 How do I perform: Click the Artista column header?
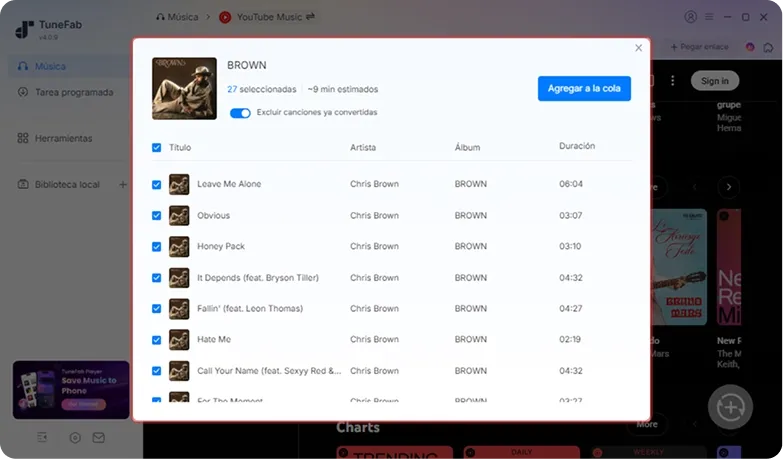tap(363, 147)
